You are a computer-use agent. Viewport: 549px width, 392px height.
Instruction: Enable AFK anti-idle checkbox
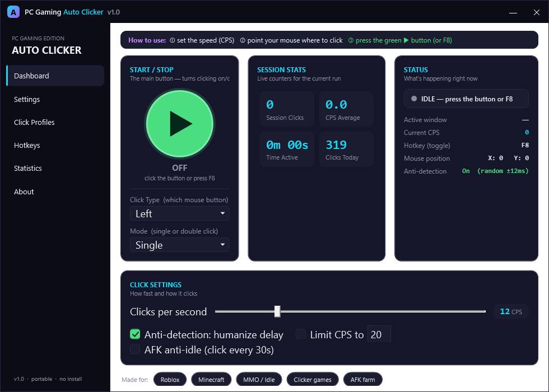click(135, 349)
